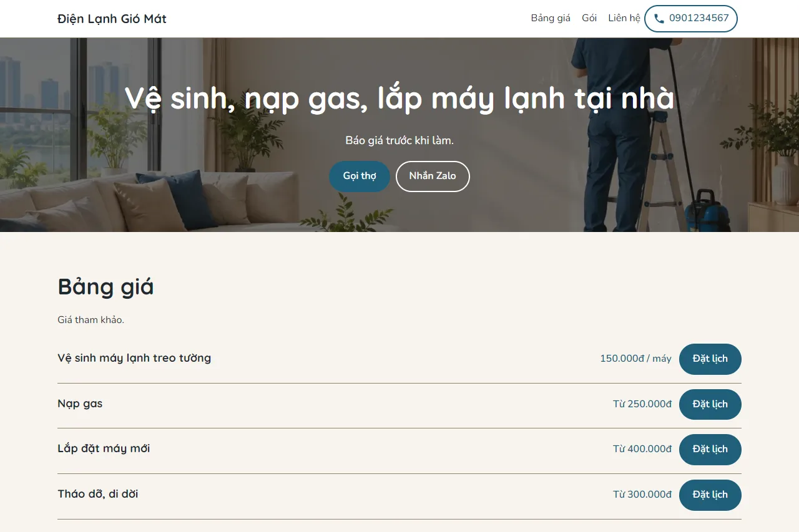Click the Điện Lạnh Gió Mát logo
799x532 pixels.
(112, 19)
